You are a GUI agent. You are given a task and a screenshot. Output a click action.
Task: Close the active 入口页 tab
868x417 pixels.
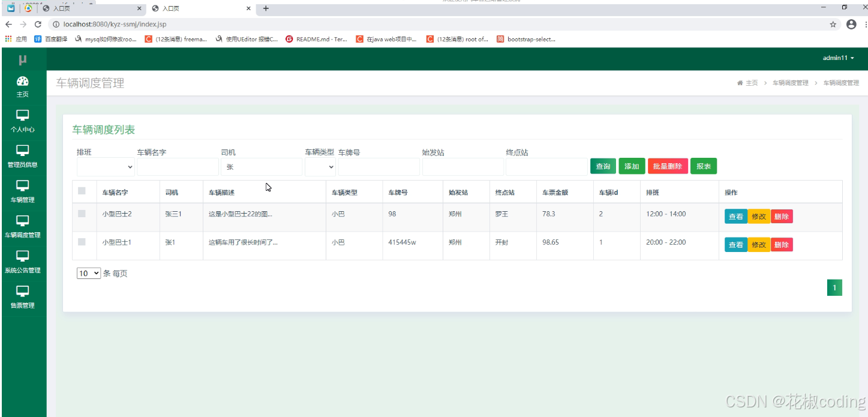click(248, 8)
